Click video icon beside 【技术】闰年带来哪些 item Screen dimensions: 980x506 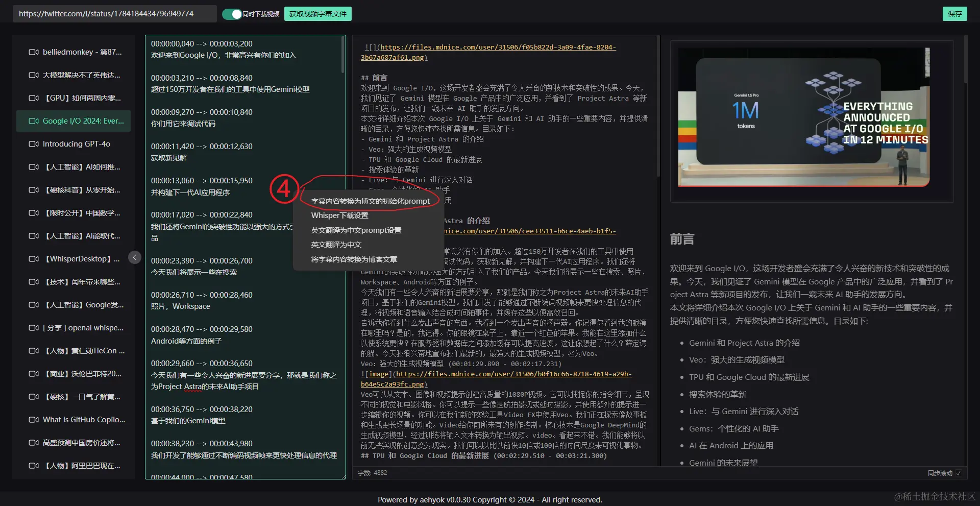tap(34, 282)
